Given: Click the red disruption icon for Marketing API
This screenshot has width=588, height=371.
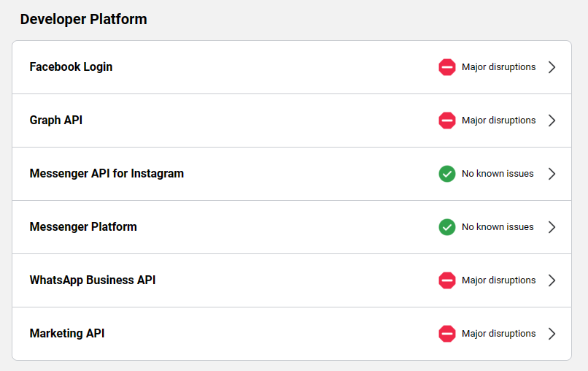Looking at the screenshot, I should point(447,334).
